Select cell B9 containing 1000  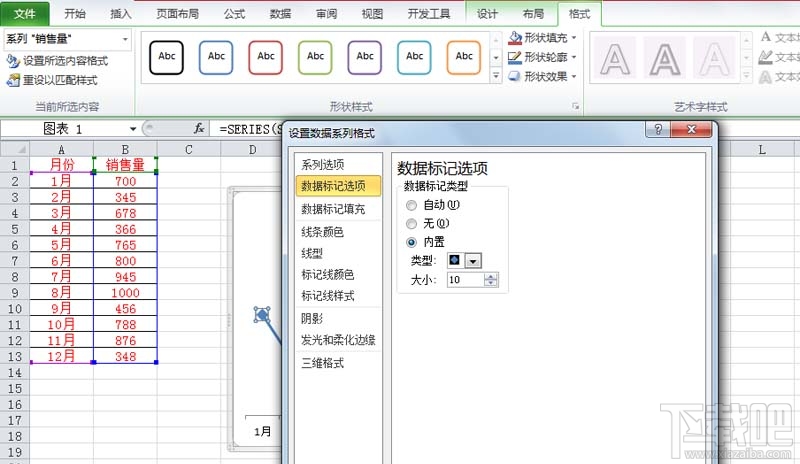125,292
